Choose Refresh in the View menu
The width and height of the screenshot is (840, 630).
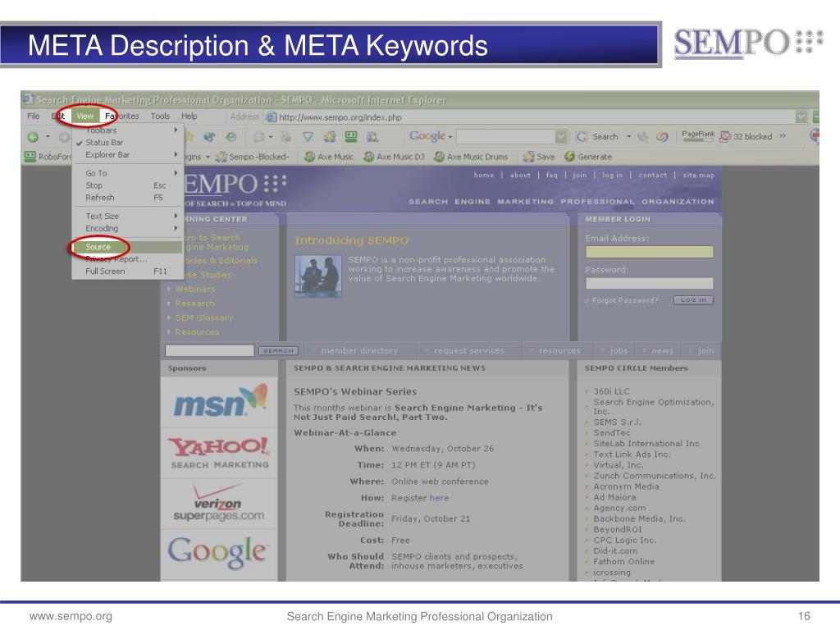pos(127,198)
